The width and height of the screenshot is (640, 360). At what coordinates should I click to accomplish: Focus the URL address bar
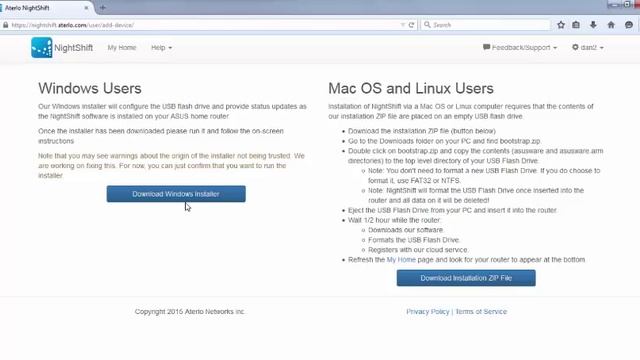[x=204, y=25]
